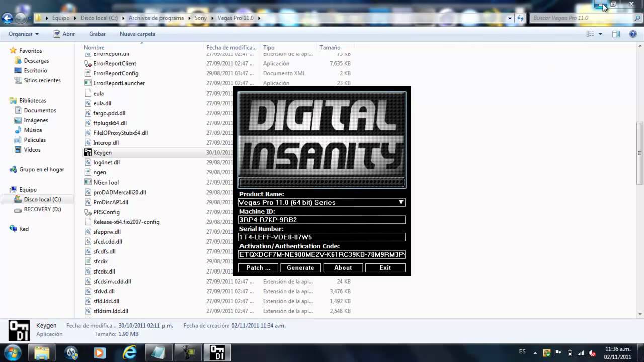Select the file named Interop.dll
The width and height of the screenshot is (644, 362).
tap(106, 143)
